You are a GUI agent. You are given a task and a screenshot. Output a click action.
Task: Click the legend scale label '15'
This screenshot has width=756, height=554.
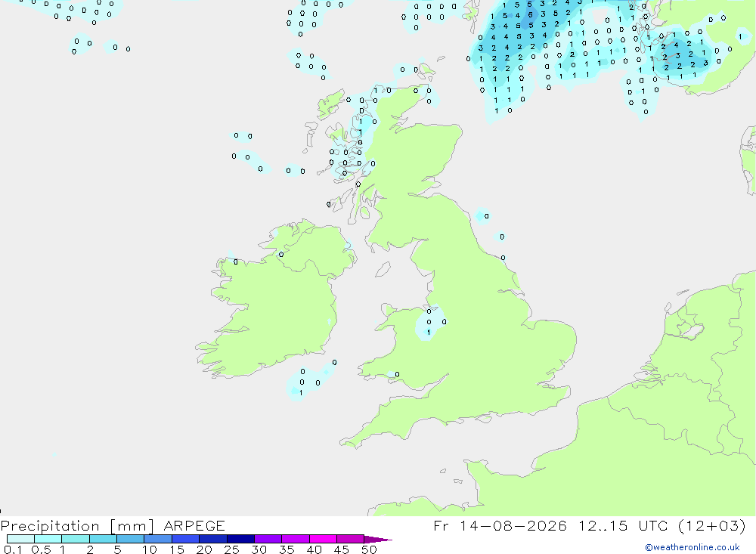click(177, 549)
